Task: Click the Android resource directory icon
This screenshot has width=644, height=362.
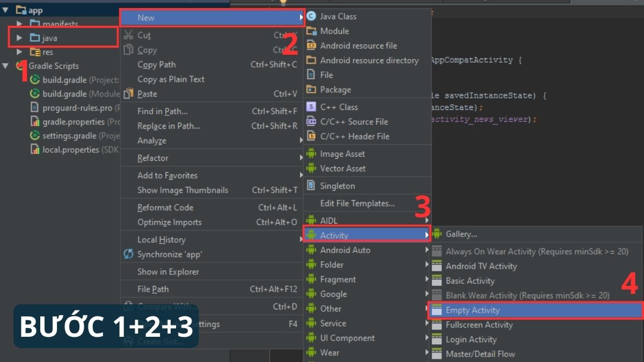Action: click(311, 60)
